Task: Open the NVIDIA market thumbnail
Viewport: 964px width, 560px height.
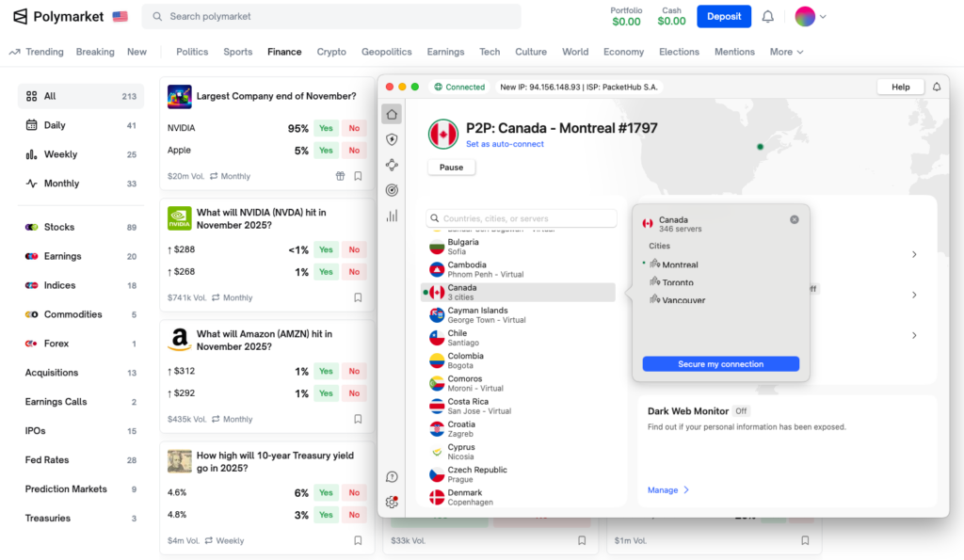Action: [x=180, y=218]
